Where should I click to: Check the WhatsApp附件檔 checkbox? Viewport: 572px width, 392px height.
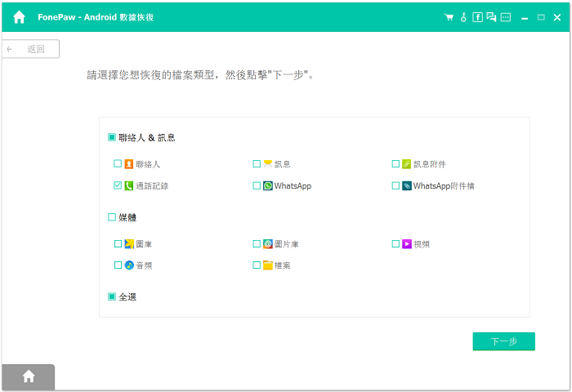(395, 185)
